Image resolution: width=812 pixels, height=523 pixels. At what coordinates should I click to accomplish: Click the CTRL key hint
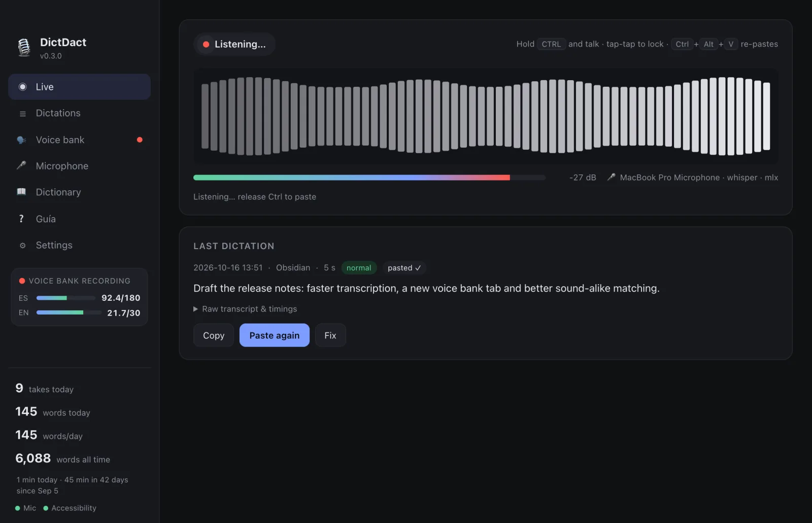551,44
